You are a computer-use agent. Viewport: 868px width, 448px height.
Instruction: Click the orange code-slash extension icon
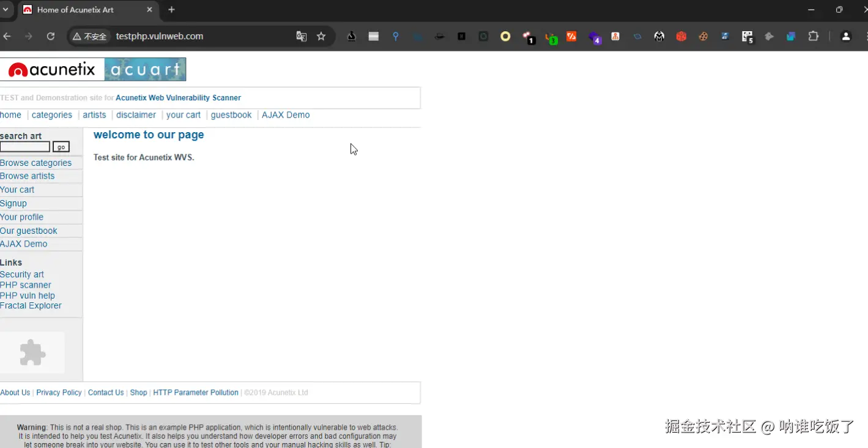(x=571, y=36)
